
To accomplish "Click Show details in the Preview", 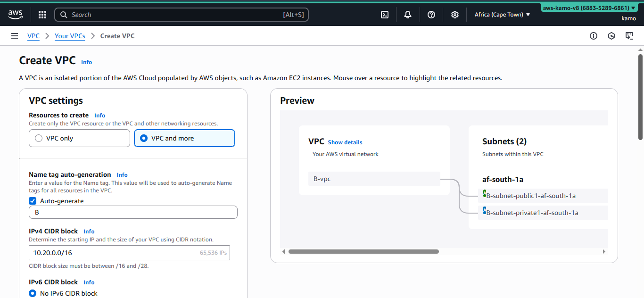I will [x=345, y=142].
